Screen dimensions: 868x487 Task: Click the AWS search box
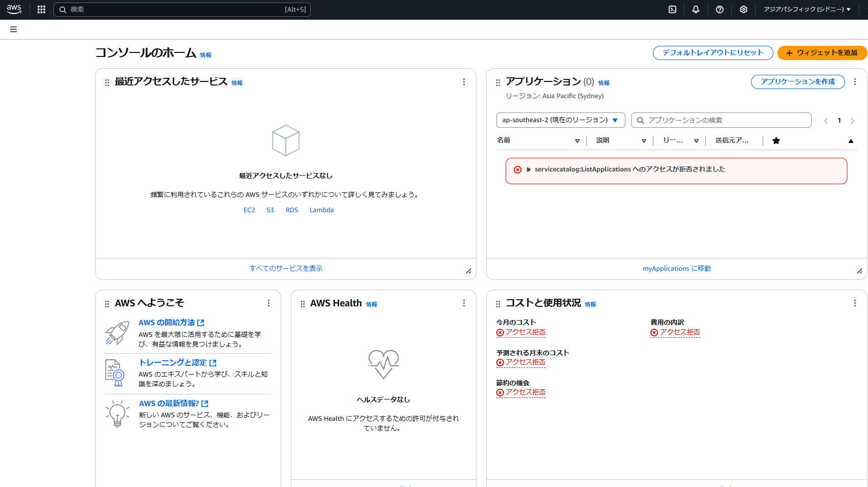(182, 10)
